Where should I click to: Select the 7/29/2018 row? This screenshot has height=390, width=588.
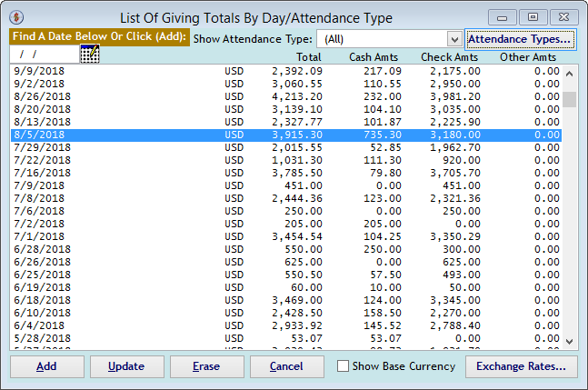tap(285, 148)
